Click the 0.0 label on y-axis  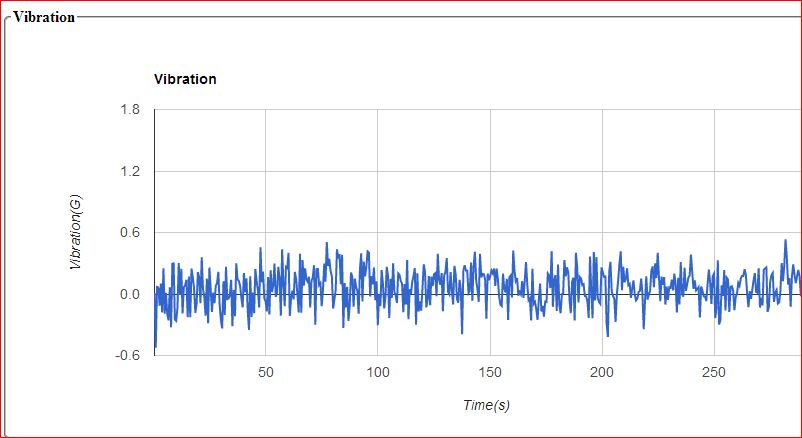130,295
